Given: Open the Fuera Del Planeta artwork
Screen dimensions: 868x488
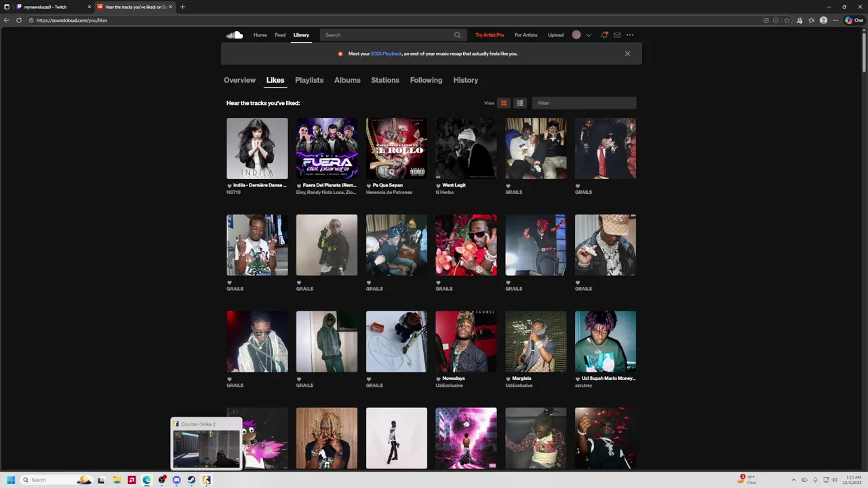Looking at the screenshot, I should (x=327, y=148).
